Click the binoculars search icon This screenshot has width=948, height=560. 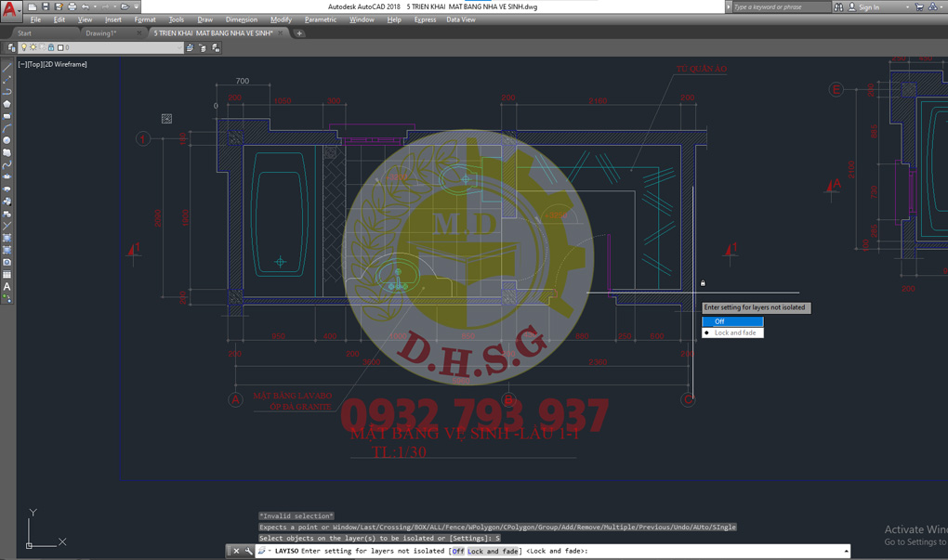838,7
